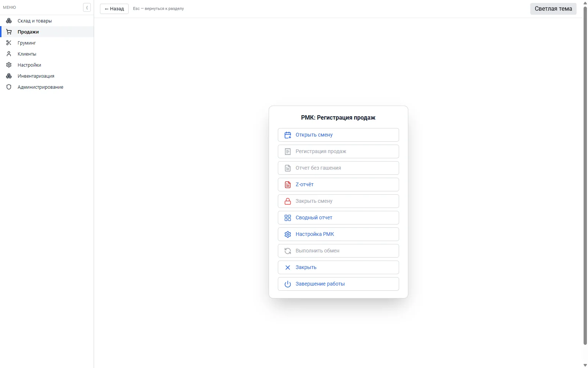Click the gear icon on Настройка РМК
Screen dimensions: 588x368
[288, 234]
